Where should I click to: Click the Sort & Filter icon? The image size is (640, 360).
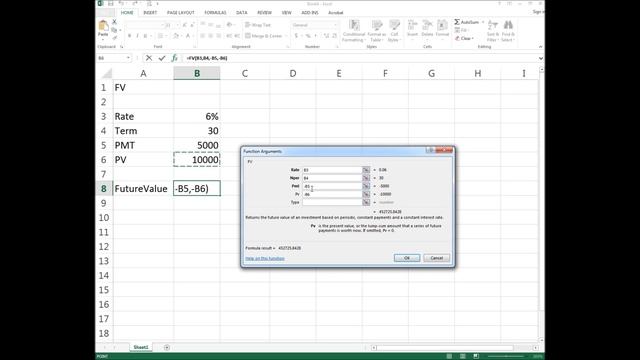click(493, 25)
